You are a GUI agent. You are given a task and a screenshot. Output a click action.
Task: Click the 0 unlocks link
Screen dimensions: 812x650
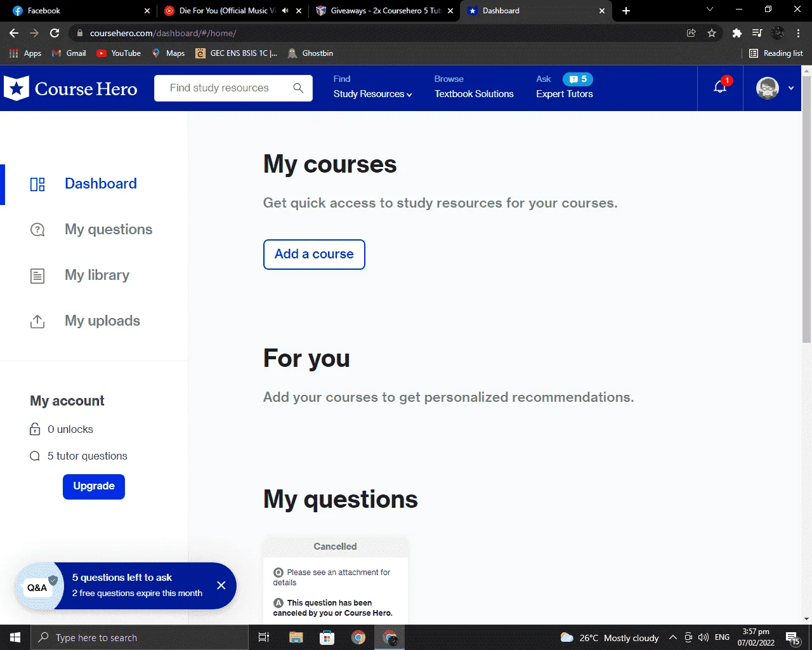(70, 429)
